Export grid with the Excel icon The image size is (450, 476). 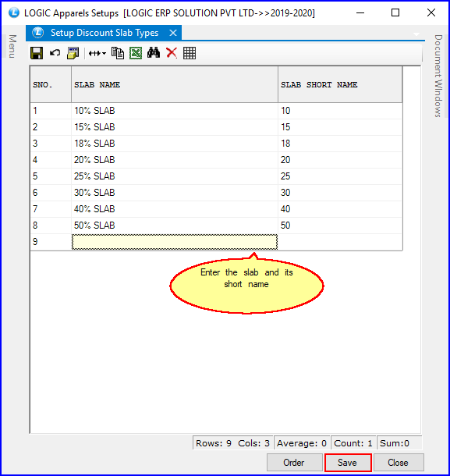click(136, 53)
